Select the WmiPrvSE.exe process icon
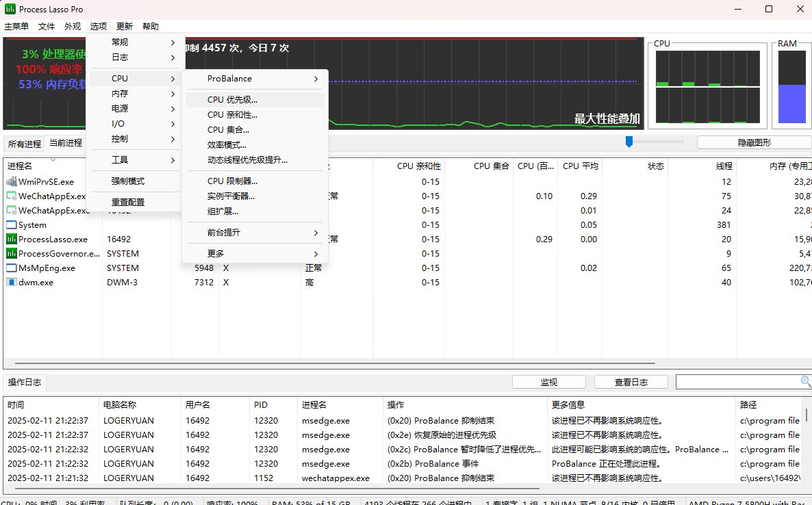The height and width of the screenshot is (505, 812). pos(12,181)
